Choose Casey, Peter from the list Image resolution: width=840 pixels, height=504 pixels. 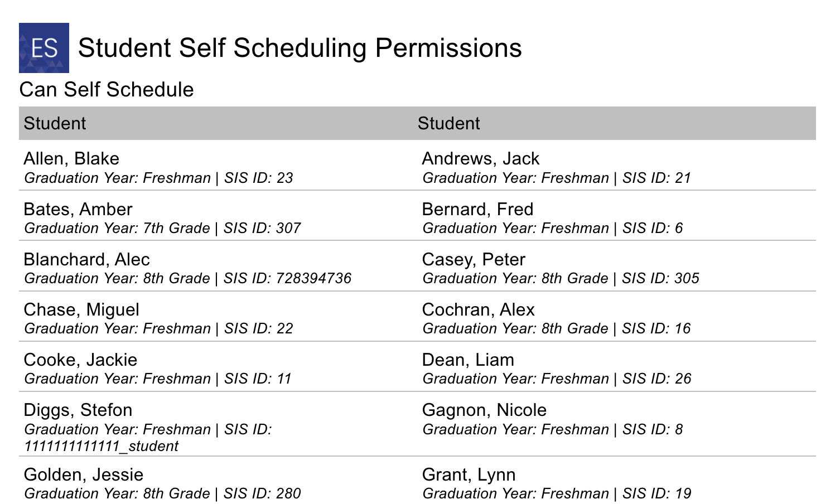tap(474, 259)
